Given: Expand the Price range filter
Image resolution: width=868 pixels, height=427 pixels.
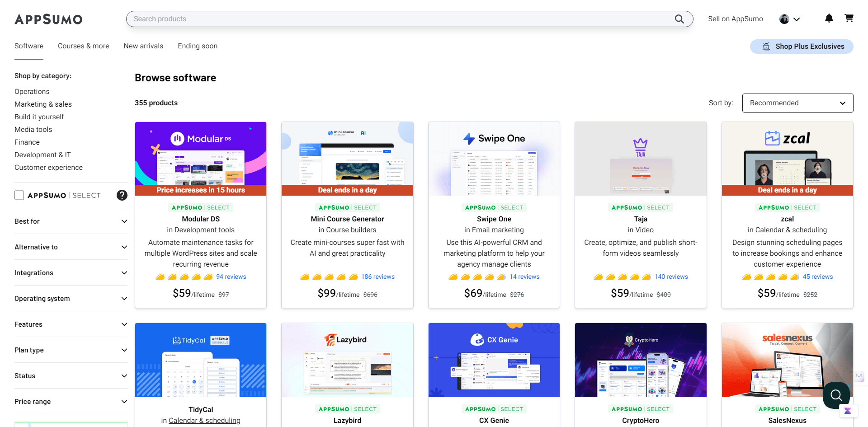Looking at the screenshot, I should 71,402.
